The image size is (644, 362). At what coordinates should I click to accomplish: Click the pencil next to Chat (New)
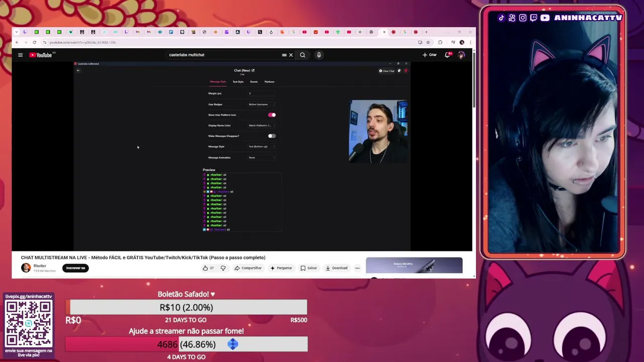click(253, 70)
